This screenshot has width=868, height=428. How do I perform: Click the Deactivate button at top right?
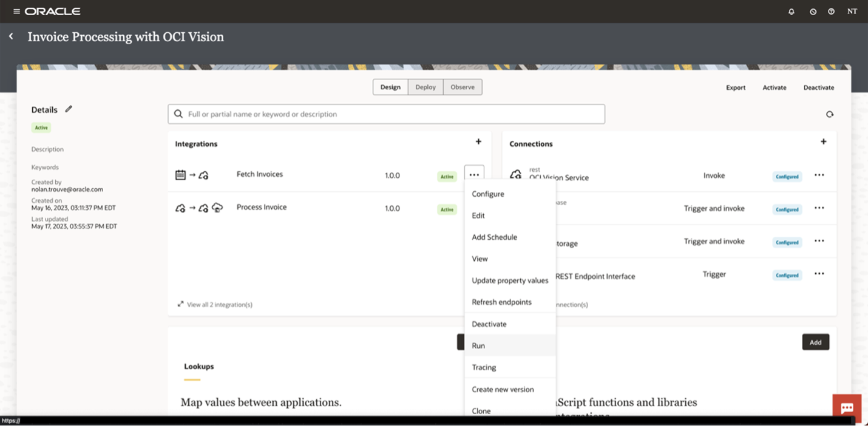pos(818,87)
